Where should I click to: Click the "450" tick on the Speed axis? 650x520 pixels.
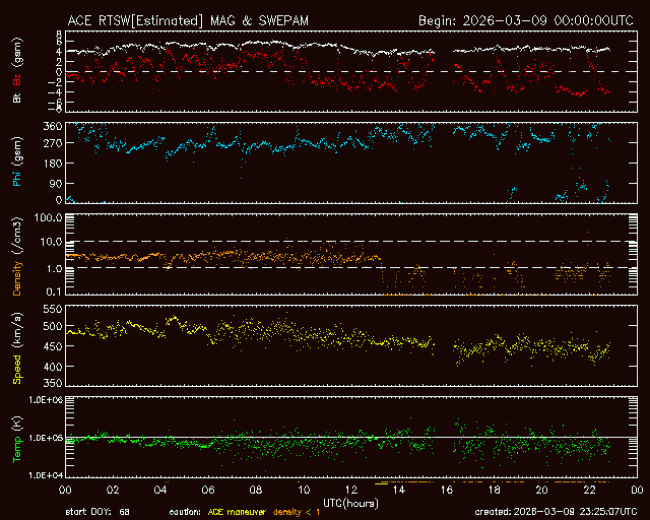tap(53, 347)
